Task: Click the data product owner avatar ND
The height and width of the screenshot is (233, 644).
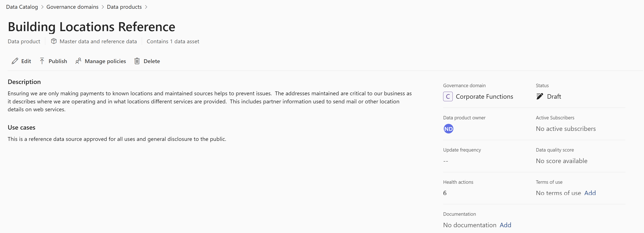Action: pyautogui.click(x=448, y=129)
